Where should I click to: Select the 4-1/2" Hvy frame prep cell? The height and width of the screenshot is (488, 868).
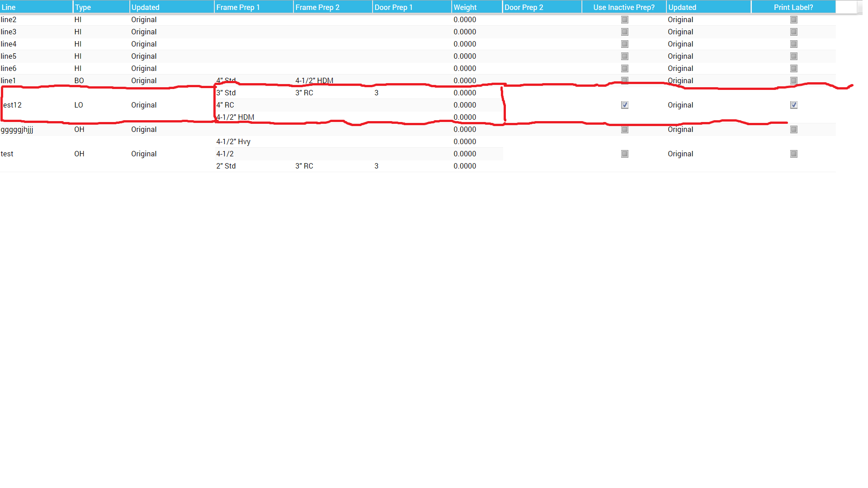pyautogui.click(x=233, y=142)
